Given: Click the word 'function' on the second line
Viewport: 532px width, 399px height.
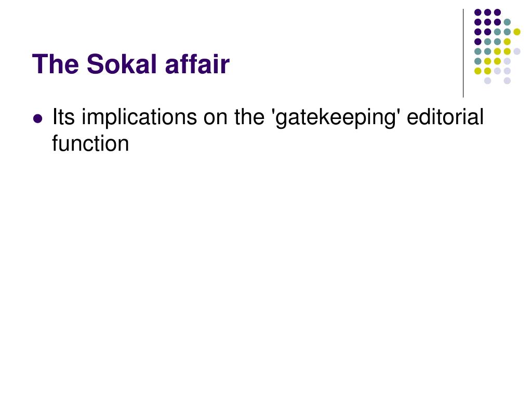Looking at the screenshot, I should (x=90, y=143).
